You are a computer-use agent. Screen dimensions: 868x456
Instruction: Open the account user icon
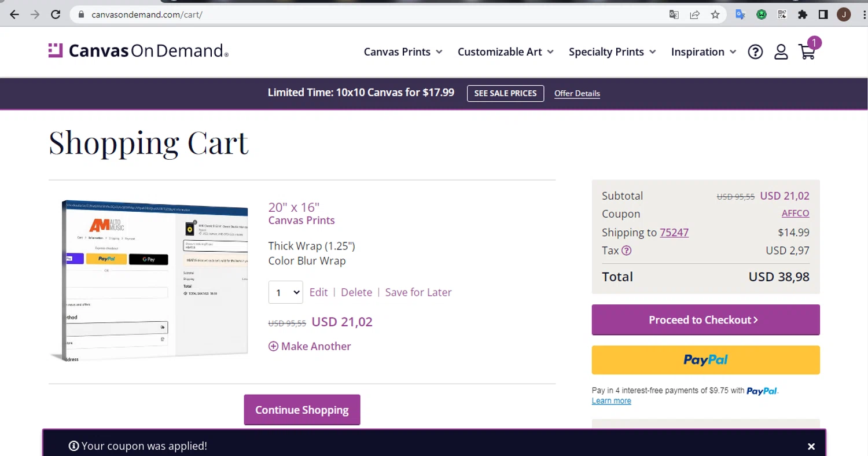click(781, 52)
